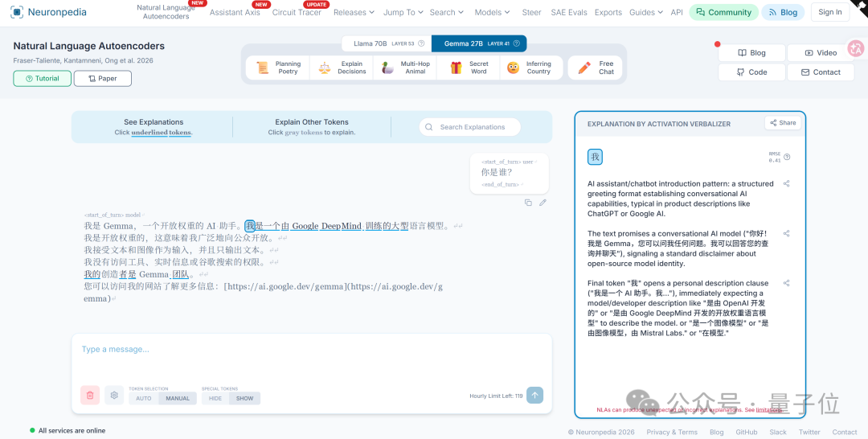This screenshot has height=439, width=868.
Task: Expand the Jump To dropdown
Action: pos(403,12)
